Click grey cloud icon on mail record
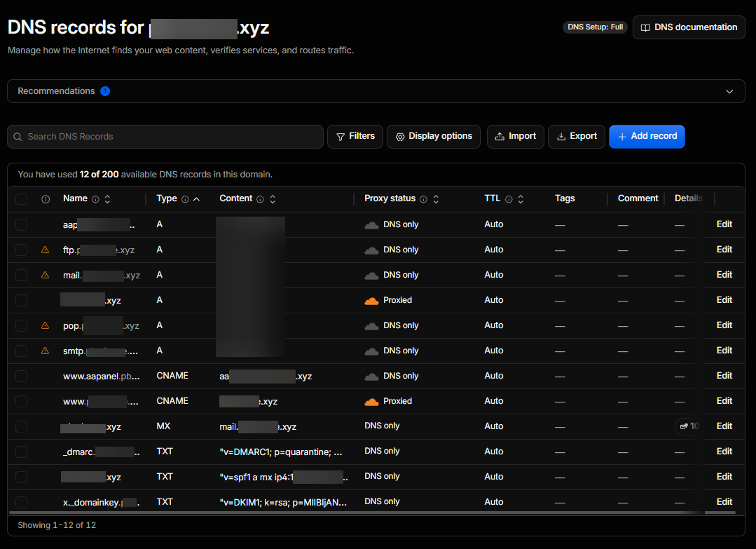 pyautogui.click(x=371, y=276)
